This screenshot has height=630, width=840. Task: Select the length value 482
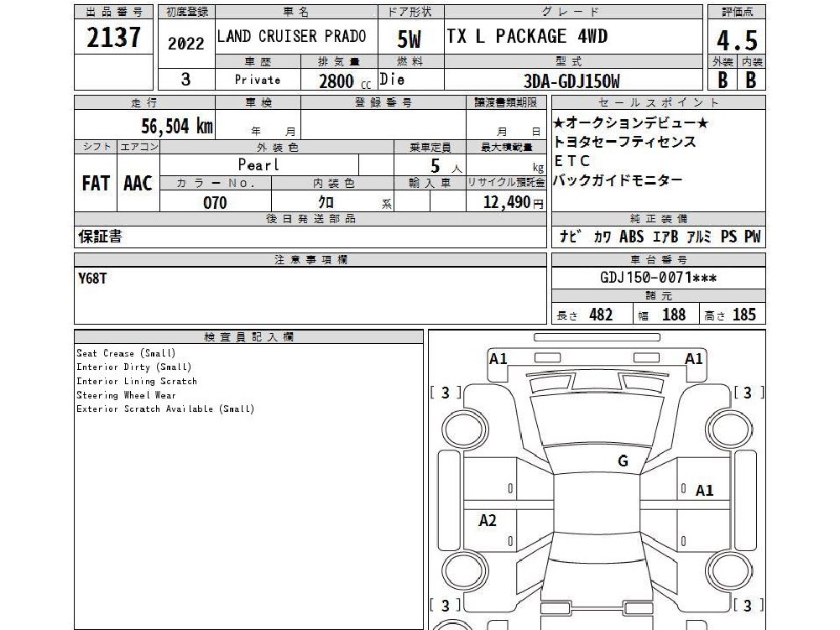click(601, 315)
